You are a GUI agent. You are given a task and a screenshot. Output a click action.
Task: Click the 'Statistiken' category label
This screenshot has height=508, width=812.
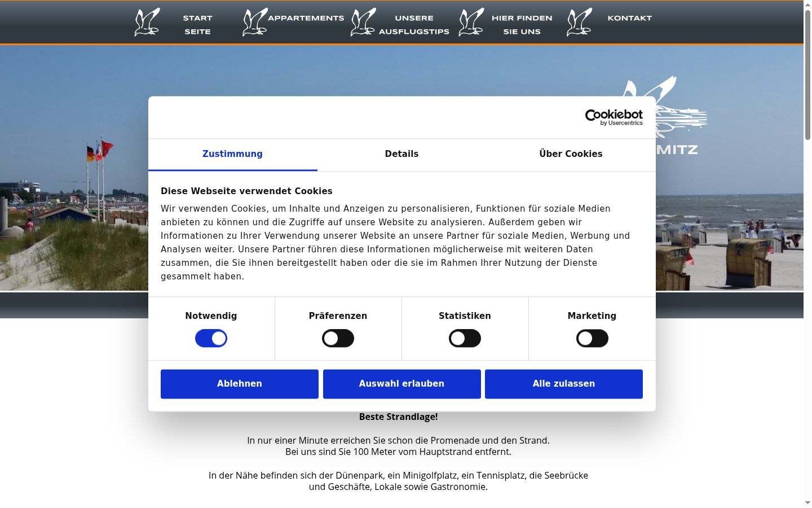coord(465,316)
